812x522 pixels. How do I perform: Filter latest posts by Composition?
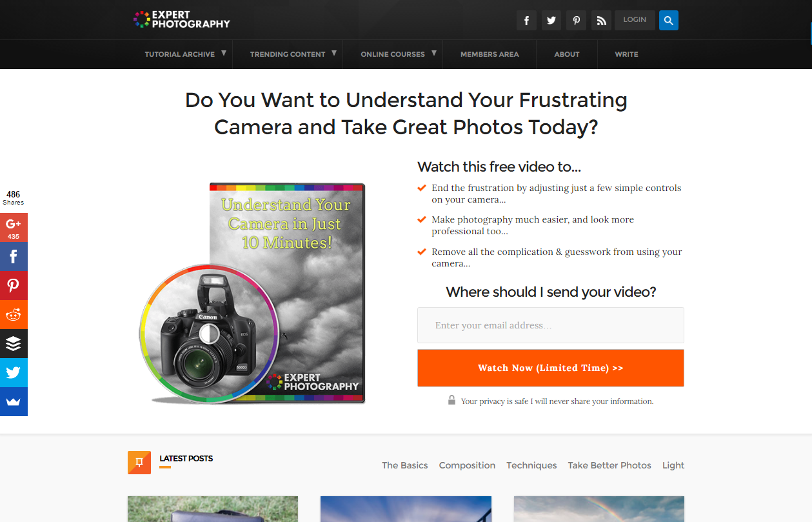pos(467,465)
